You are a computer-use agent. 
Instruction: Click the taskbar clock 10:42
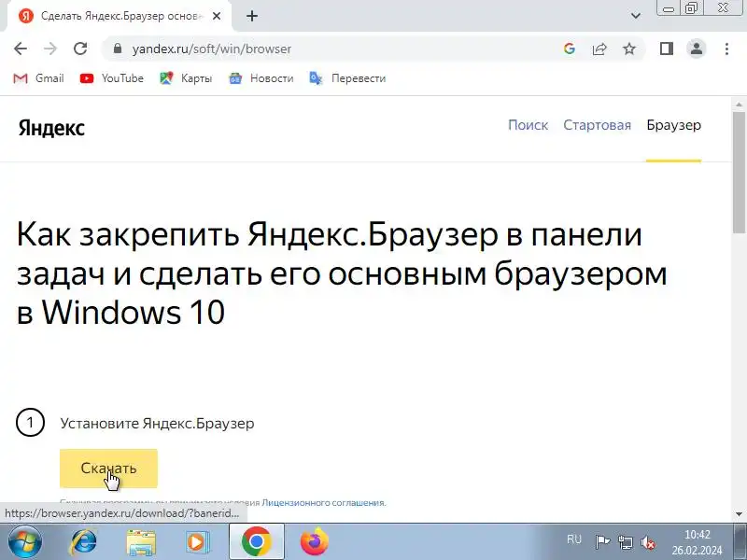[x=697, y=542]
